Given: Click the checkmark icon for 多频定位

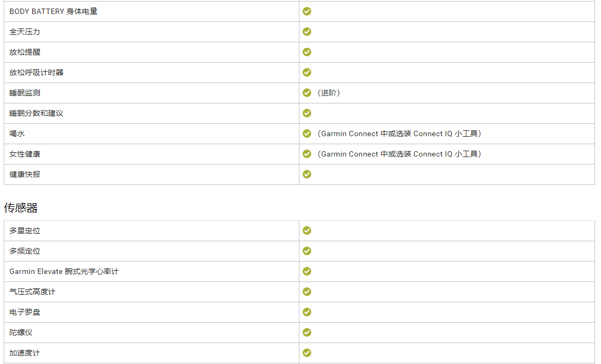Looking at the screenshot, I should tap(307, 251).
